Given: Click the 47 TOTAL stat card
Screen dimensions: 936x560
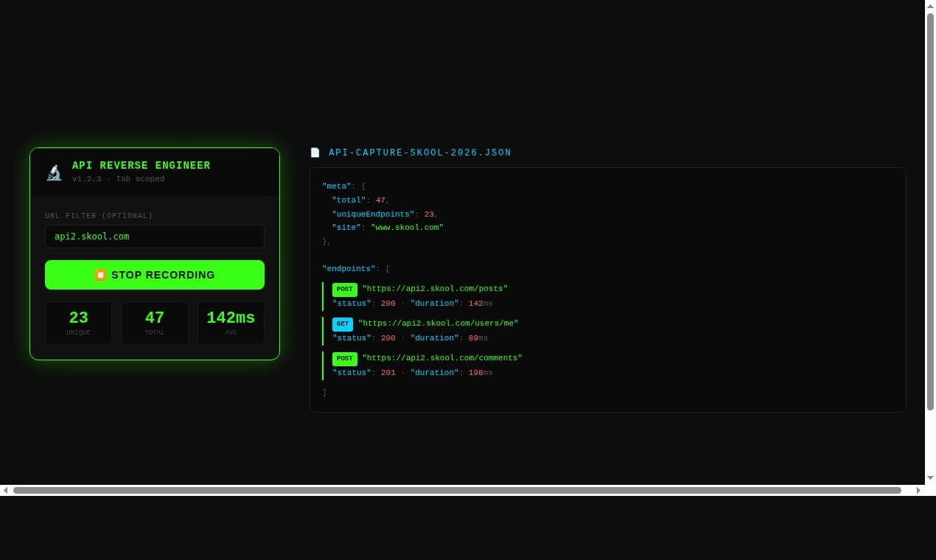Looking at the screenshot, I should [x=155, y=323].
